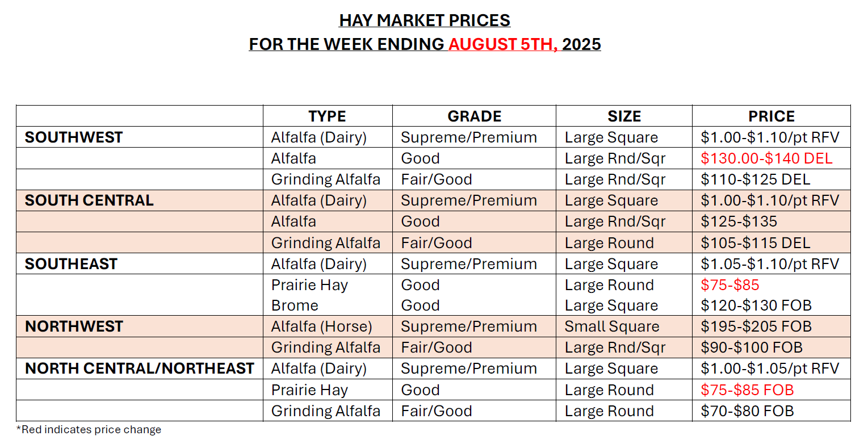This screenshot has height=444, width=868.
Task: Click the GRADE column header
Action: pyautogui.click(x=474, y=116)
